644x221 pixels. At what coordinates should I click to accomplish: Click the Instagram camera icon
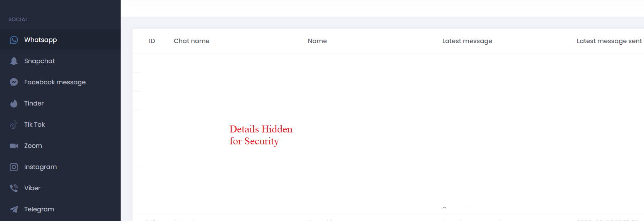click(14, 167)
